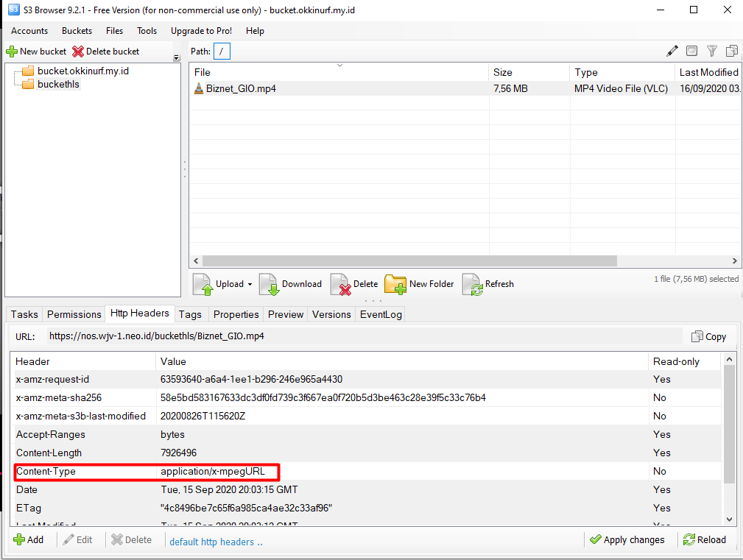Click the File column sort header

[x=338, y=72]
